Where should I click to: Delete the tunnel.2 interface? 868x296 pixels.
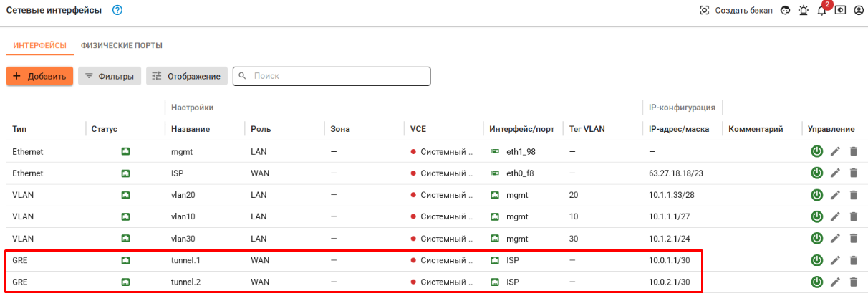[x=853, y=282]
